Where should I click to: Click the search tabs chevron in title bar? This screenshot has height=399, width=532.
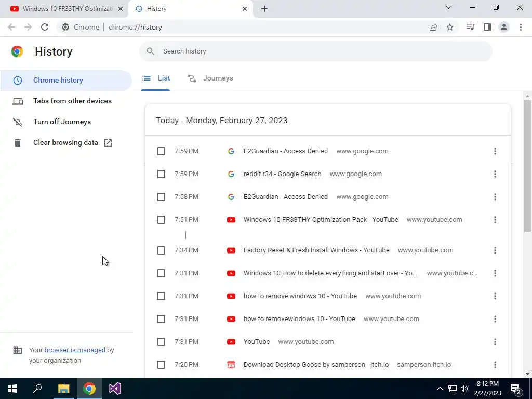tap(448, 7)
